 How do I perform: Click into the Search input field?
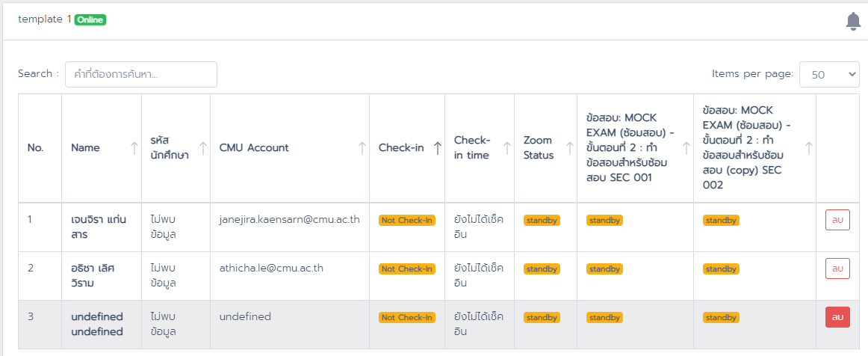pyautogui.click(x=141, y=74)
